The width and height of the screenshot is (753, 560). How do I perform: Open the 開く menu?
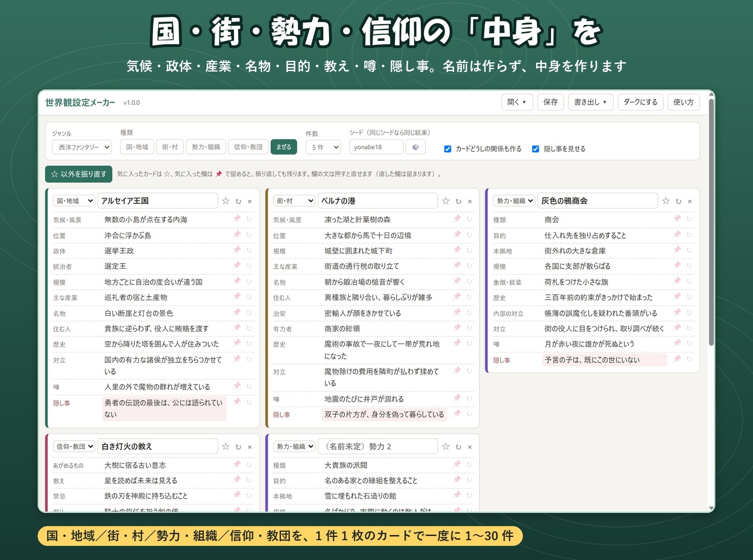point(517,102)
